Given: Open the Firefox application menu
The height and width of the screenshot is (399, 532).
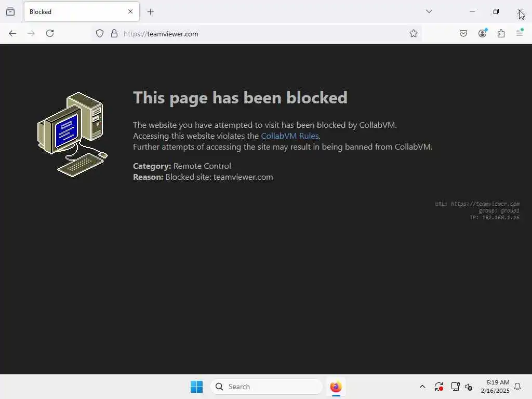Looking at the screenshot, I should coord(520,33).
